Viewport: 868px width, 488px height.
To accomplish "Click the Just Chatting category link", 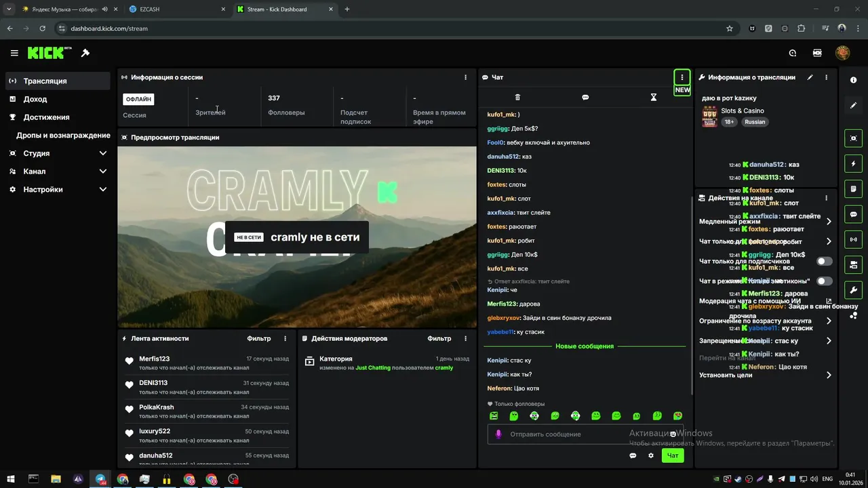I will pos(374,367).
